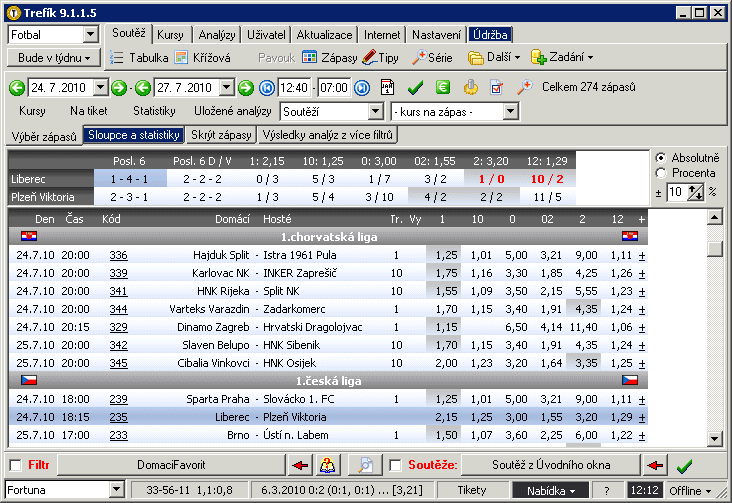Screen dimensions: 732x503
Task: Open the Offline status dropdown
Action: click(x=690, y=490)
